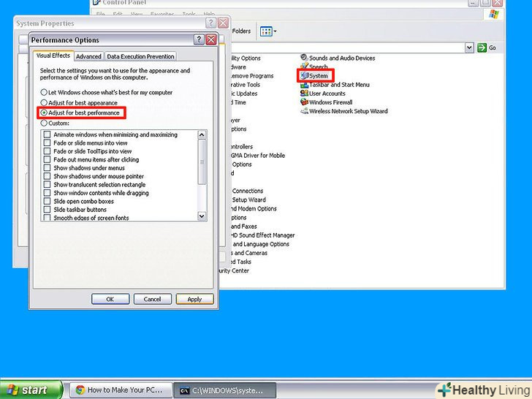Select the Custom radio button

coord(44,123)
